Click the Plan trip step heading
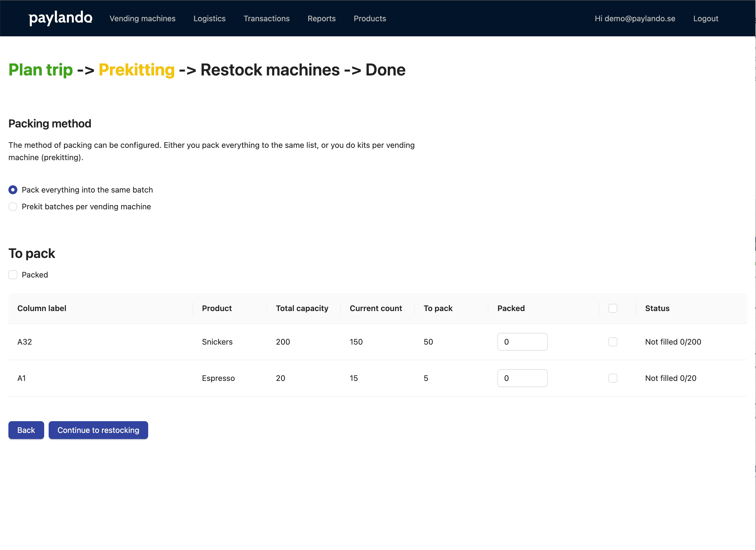Image resolution: width=756 pixels, height=550 pixels. 40,70
